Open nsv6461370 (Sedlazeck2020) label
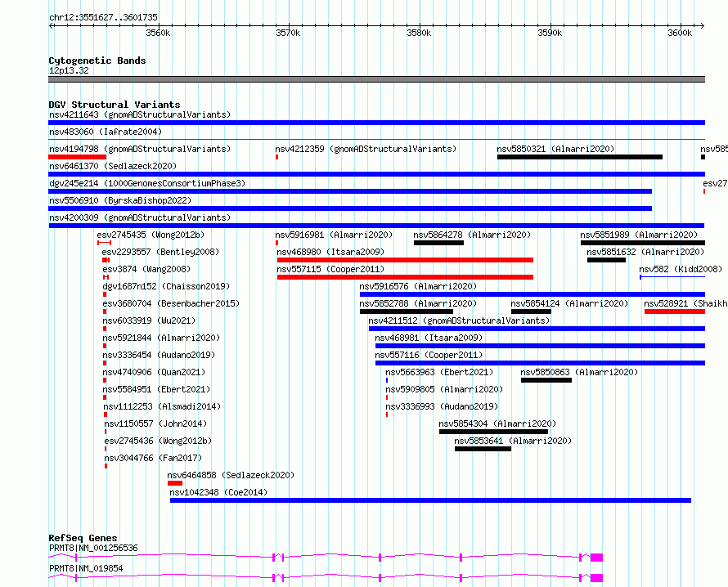The height and width of the screenshot is (587, 728). click(x=113, y=166)
